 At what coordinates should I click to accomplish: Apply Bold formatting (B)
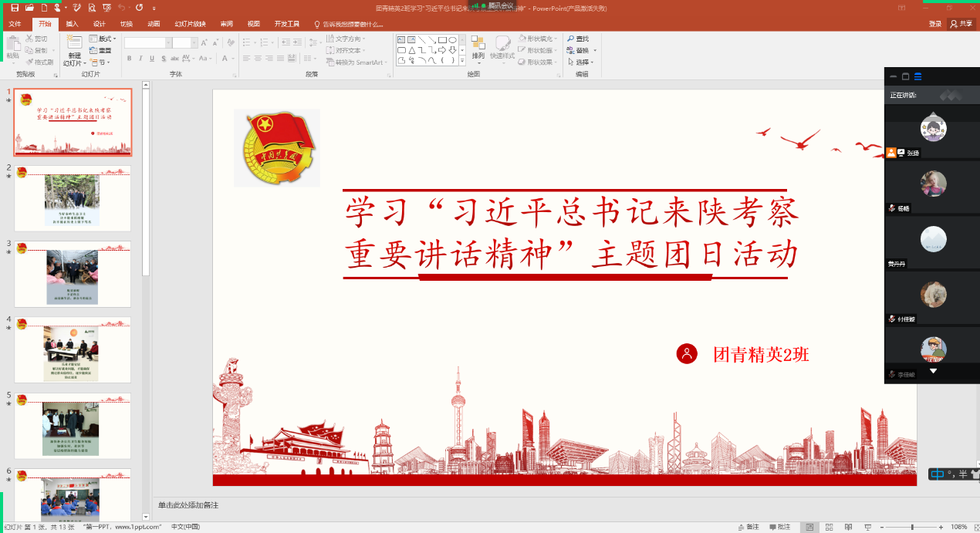129,59
